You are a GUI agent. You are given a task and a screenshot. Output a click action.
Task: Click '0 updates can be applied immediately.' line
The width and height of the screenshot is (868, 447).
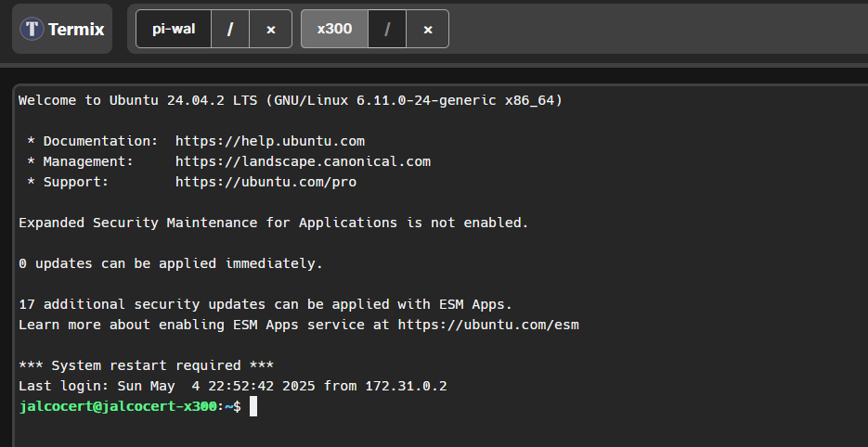tap(171, 264)
